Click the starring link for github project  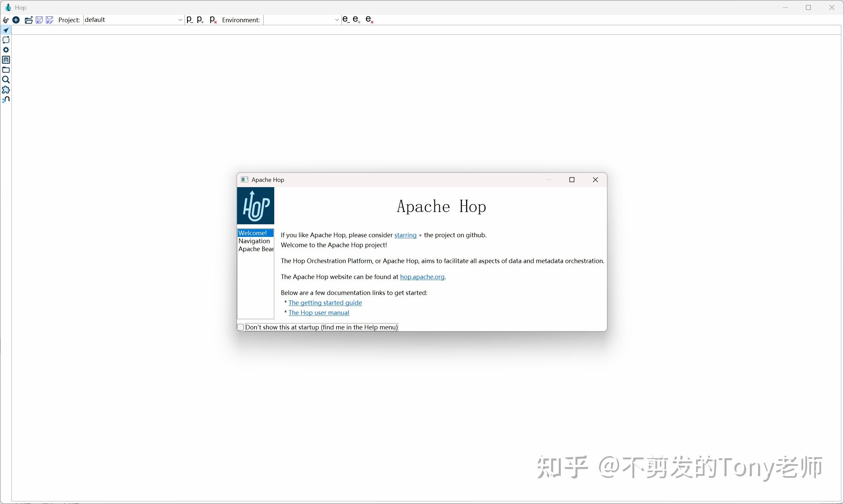405,235
